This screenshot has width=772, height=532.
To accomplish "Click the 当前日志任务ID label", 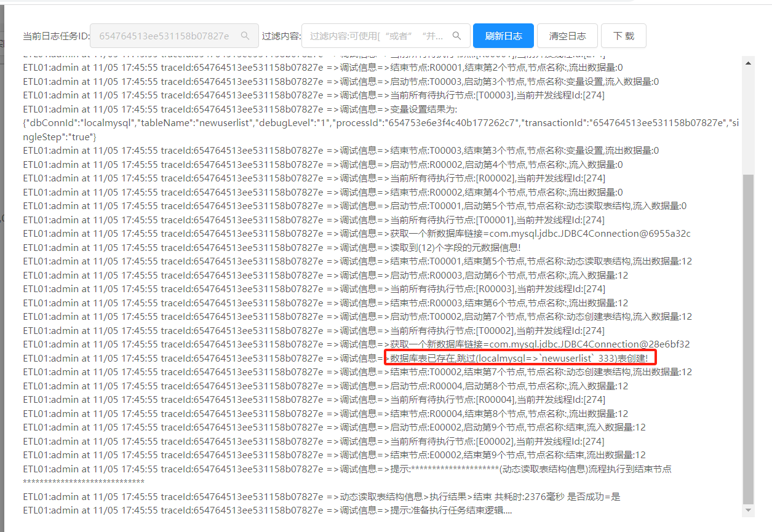I will tap(56, 36).
